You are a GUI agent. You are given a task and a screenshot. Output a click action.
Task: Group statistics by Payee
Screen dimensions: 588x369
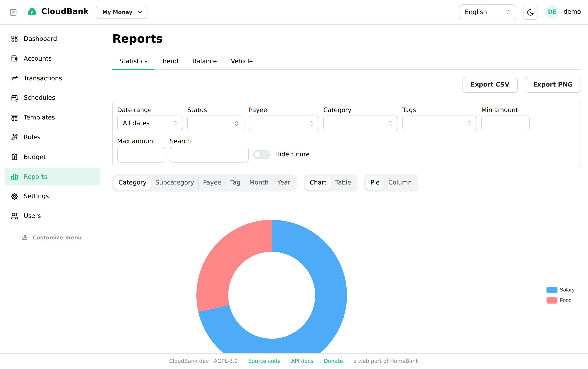[212, 183]
